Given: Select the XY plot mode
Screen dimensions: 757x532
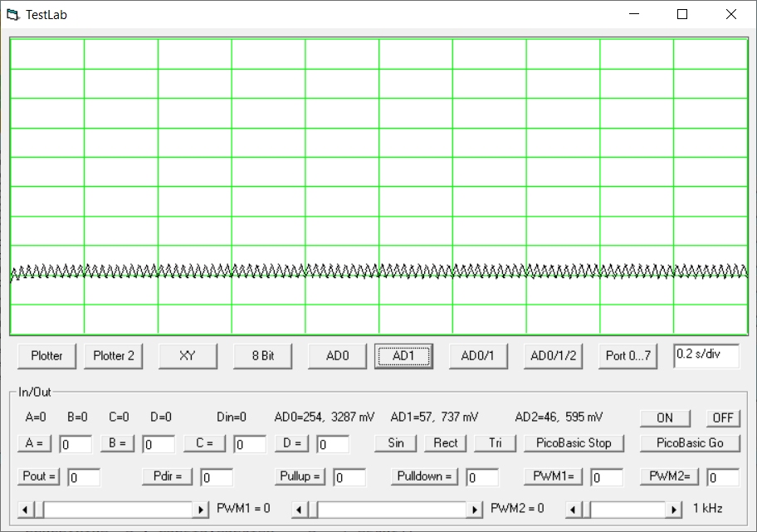Looking at the screenshot, I should pyautogui.click(x=188, y=355).
